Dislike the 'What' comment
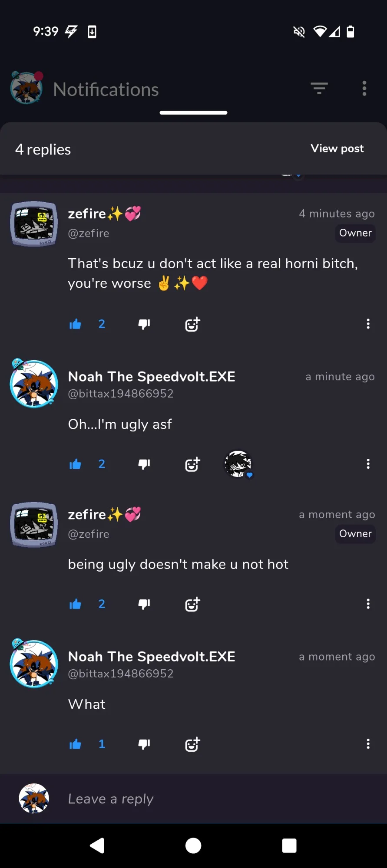This screenshot has width=387, height=868. [144, 744]
